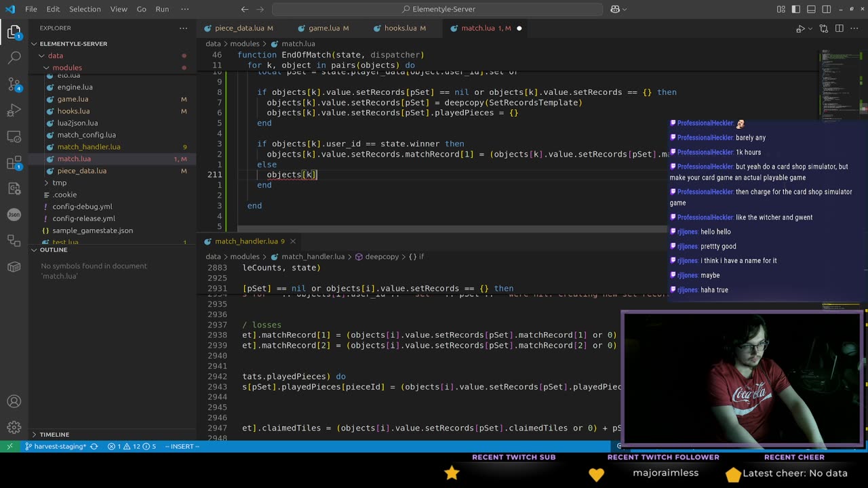This screenshot has width=868, height=488.
Task: Open editor More Actions ellipsis
Action: [x=856, y=28]
